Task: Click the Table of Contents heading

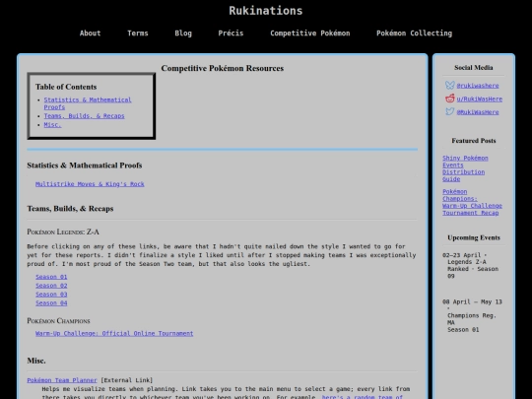Action: (66, 87)
